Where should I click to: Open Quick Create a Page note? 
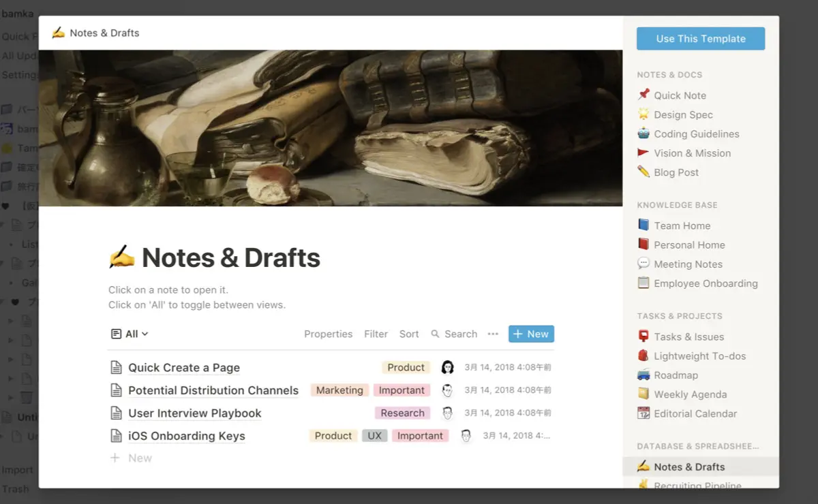pos(184,368)
